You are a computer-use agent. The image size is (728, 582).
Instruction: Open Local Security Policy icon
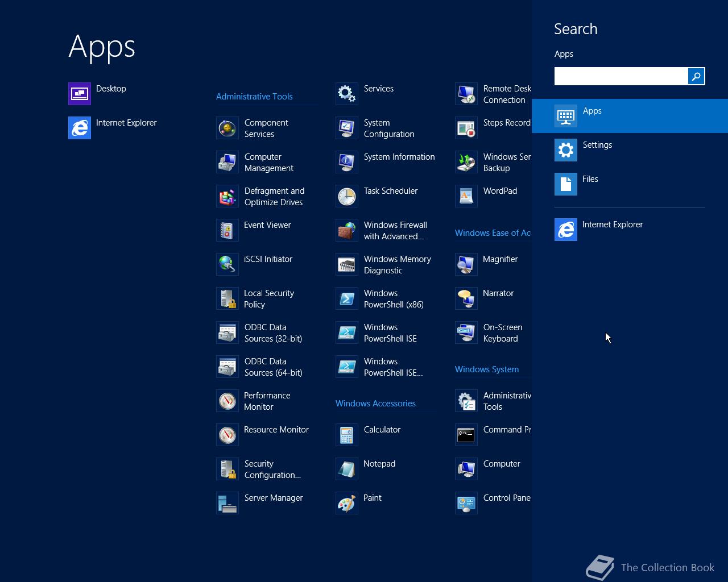pyautogui.click(x=227, y=298)
